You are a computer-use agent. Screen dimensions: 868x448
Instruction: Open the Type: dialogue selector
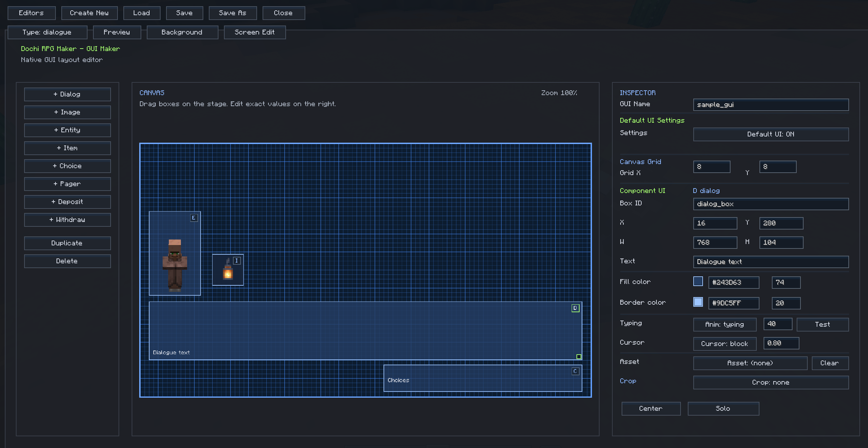pos(47,32)
